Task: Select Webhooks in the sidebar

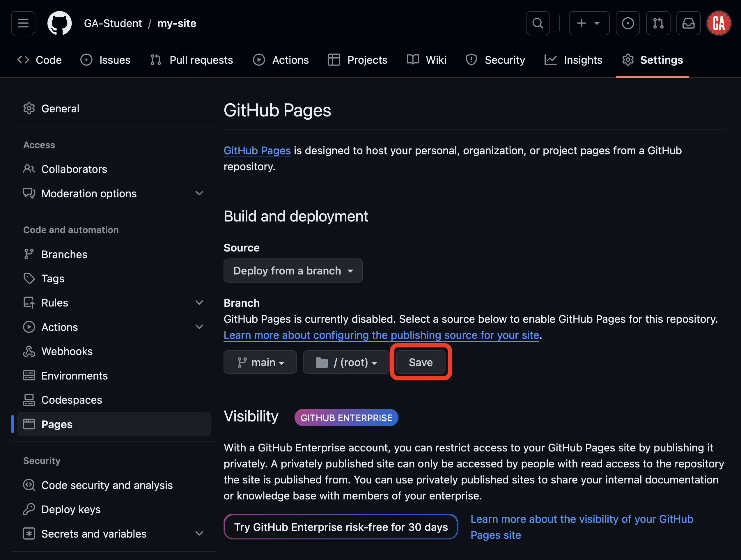Action: (x=67, y=351)
